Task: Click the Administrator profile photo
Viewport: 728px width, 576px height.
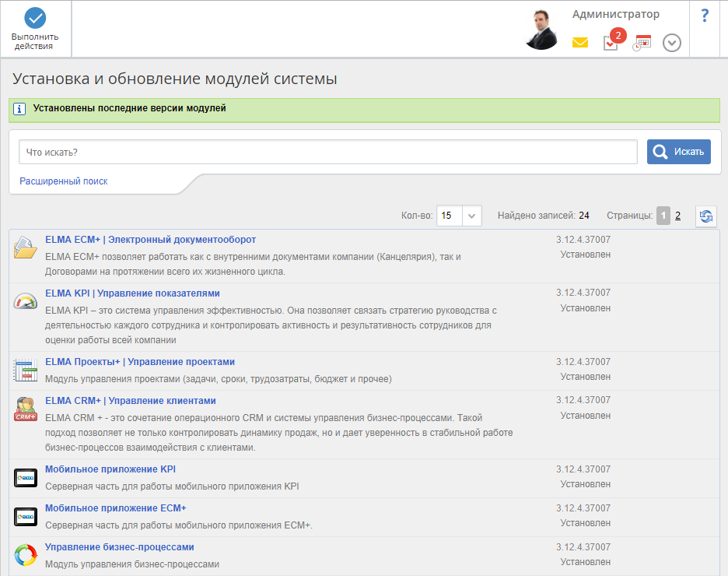Action: coord(541,30)
